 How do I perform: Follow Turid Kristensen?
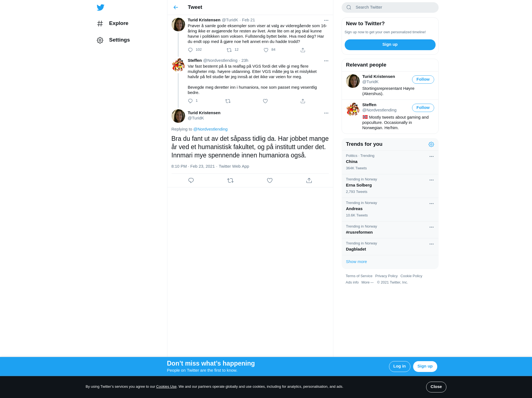click(423, 80)
